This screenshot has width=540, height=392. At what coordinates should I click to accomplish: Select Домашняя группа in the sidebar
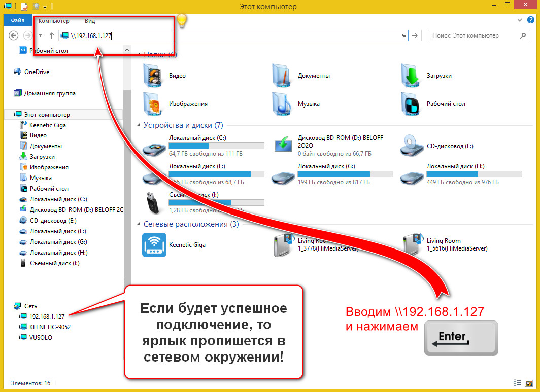[x=45, y=93]
